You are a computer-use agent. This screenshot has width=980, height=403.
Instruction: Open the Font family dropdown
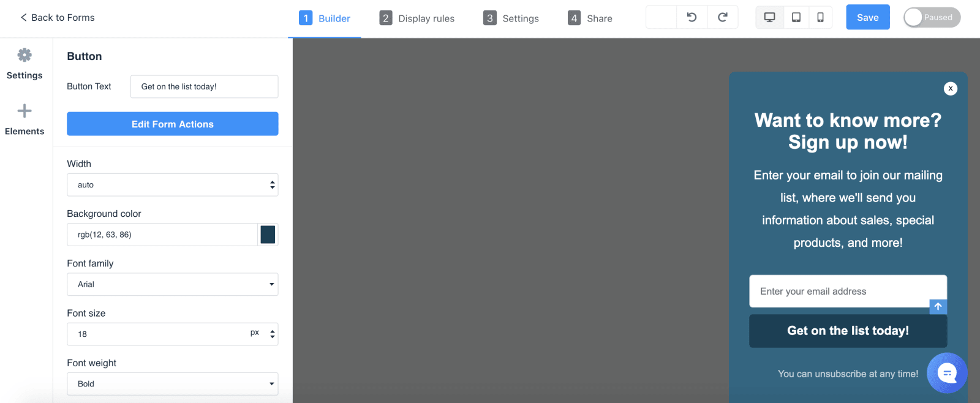click(x=172, y=284)
